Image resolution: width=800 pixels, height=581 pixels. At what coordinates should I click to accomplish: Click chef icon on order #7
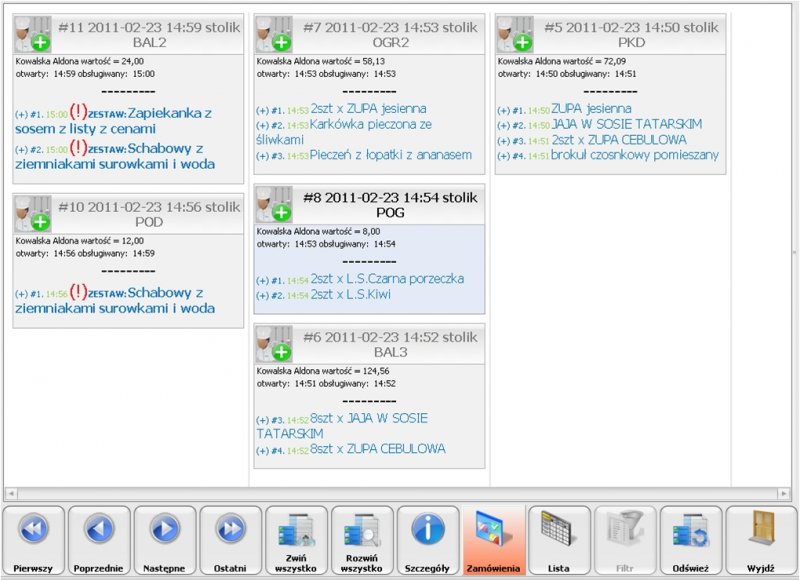tap(273, 35)
